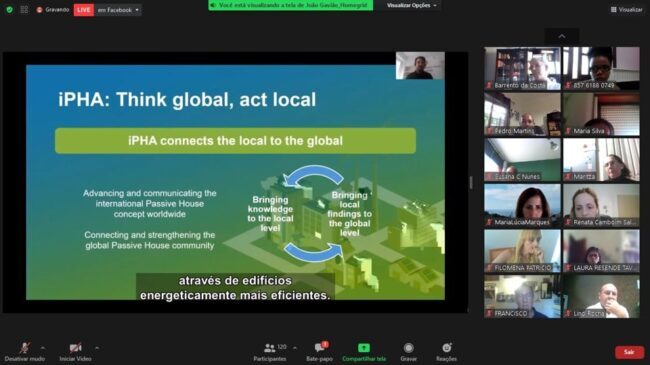Viewport: 650px width, 365px height.
Task: Click the Visualizar view button at top right
Action: coord(626,10)
